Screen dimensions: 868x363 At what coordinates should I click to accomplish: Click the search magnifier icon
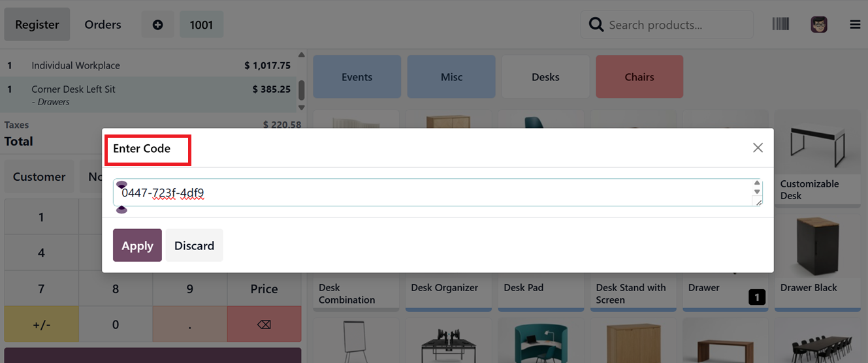[596, 25]
